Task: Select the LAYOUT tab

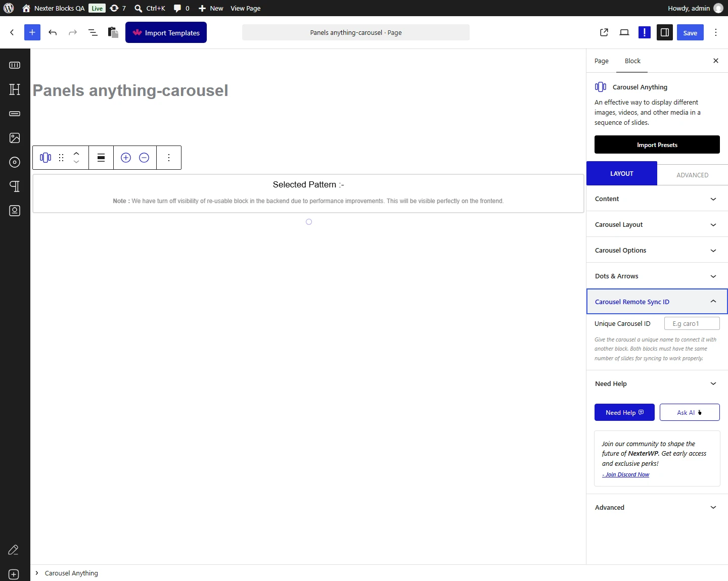Action: [622, 173]
